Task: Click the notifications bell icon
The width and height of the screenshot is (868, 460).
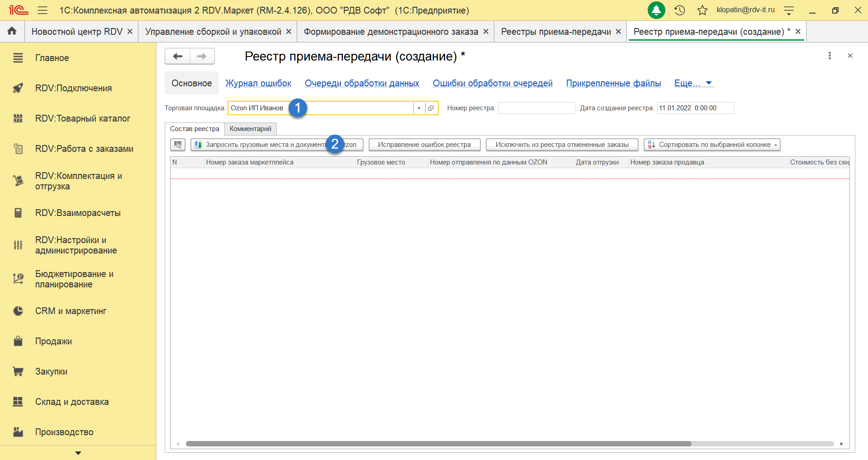Action: [x=656, y=10]
